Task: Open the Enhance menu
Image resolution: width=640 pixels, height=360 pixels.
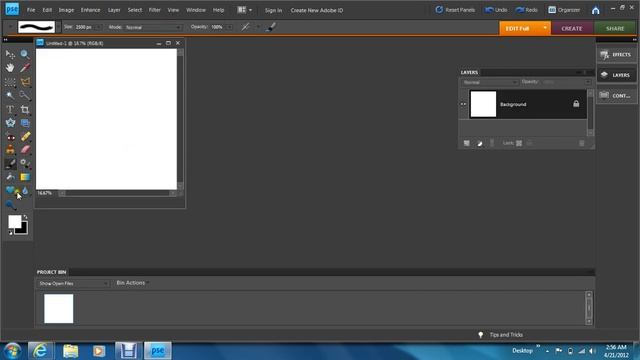Action: (90, 10)
